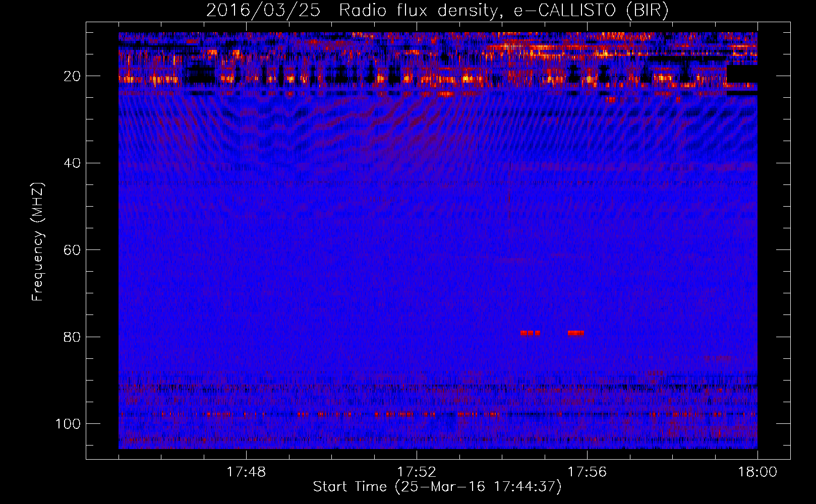
Task: Click the 100 frequency axis label
Action: tap(68, 424)
